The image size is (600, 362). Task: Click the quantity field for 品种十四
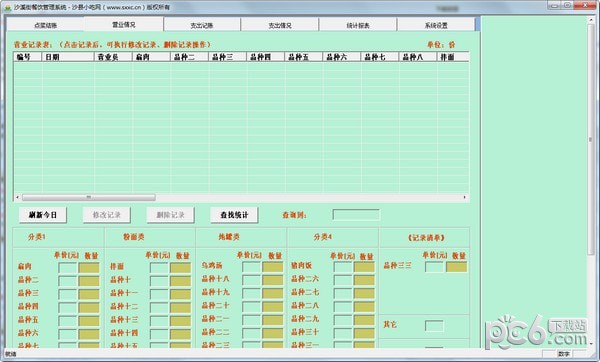click(181, 334)
